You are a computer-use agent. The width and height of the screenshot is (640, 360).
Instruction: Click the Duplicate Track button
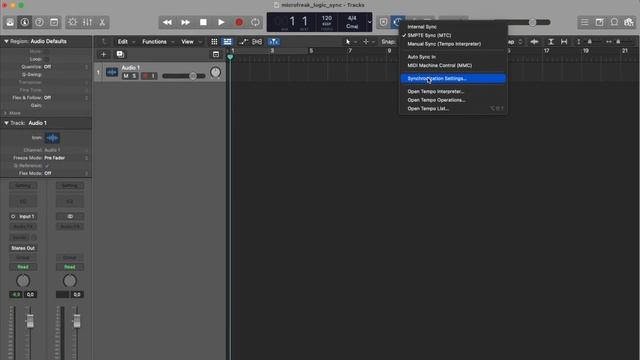tap(120, 54)
